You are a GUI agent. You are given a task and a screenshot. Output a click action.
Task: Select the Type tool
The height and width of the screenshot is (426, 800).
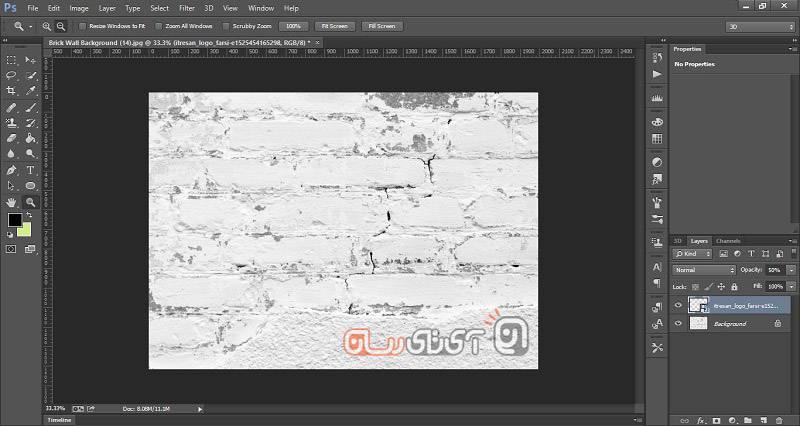30,170
